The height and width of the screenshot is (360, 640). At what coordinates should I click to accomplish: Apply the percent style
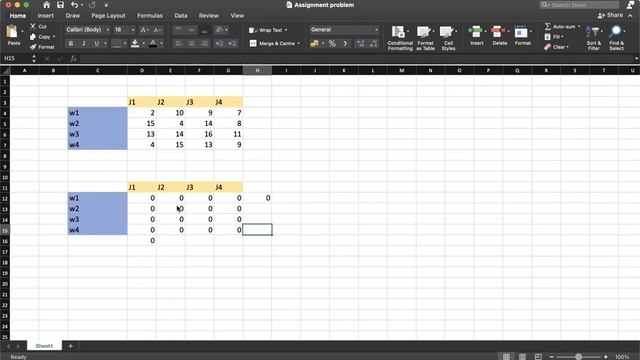[332, 43]
